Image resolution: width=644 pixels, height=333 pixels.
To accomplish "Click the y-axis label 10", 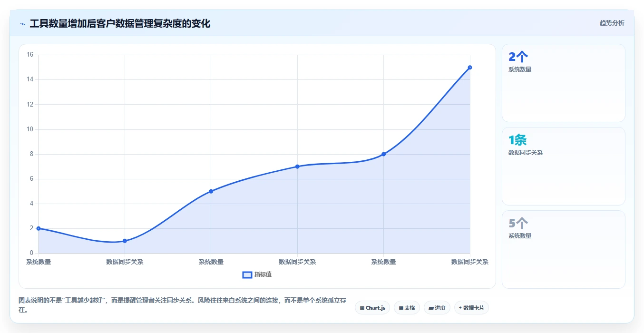I will tap(29, 129).
